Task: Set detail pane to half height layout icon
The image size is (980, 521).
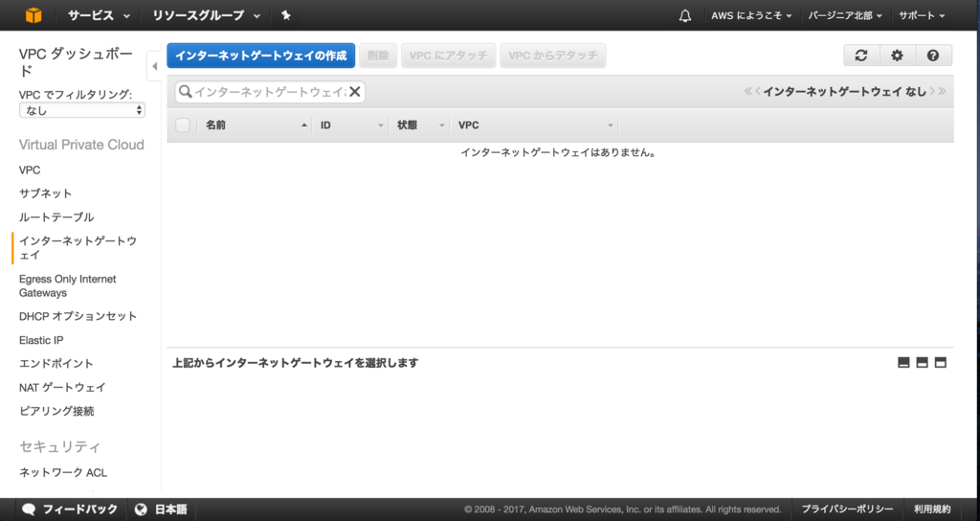Action: pos(922,363)
